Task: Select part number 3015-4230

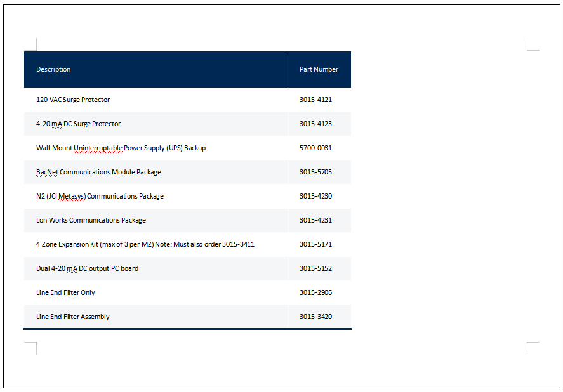Action: [315, 196]
